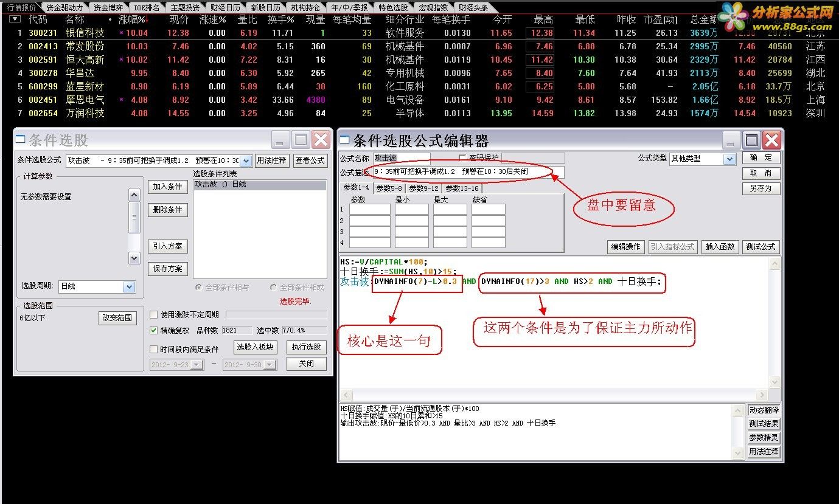Image resolution: width=839 pixels, height=504 pixels.
Task: Click 公式描述 input field
Action: pyautogui.click(x=468, y=172)
